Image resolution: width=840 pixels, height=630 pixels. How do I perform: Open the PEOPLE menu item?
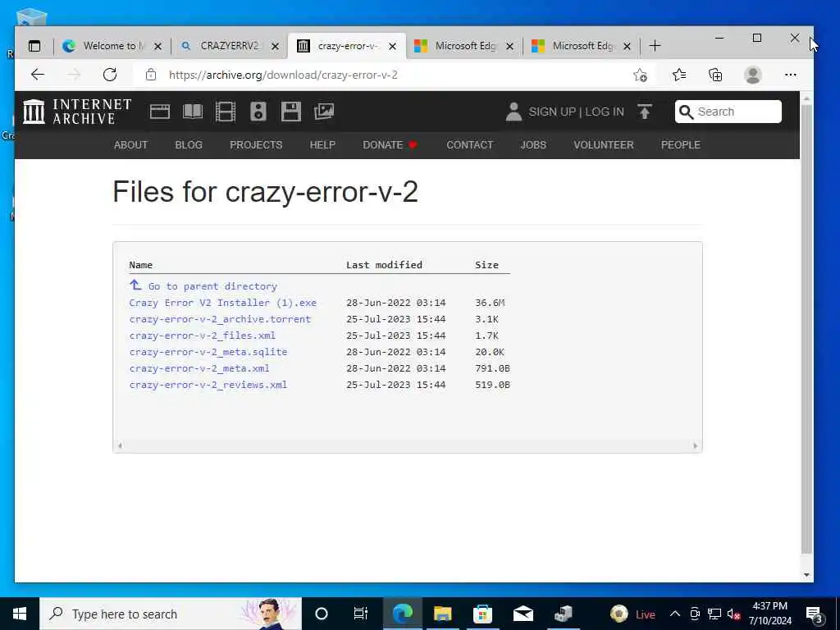pyautogui.click(x=680, y=144)
